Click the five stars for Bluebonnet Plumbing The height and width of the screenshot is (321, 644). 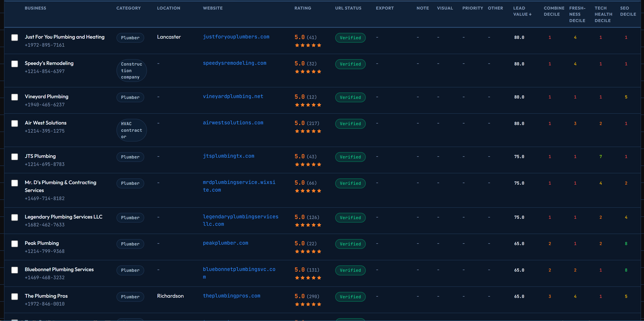(x=308, y=278)
